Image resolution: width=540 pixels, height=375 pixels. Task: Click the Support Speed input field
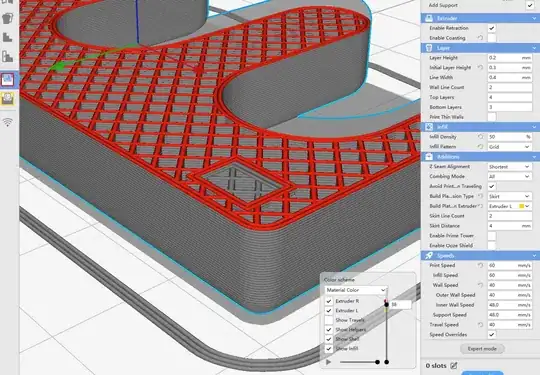pos(510,315)
